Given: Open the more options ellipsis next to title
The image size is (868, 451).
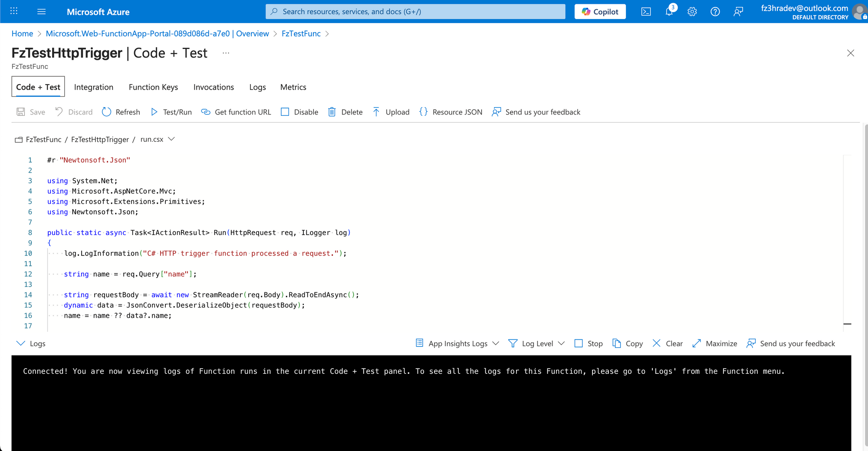Looking at the screenshot, I should (x=226, y=53).
